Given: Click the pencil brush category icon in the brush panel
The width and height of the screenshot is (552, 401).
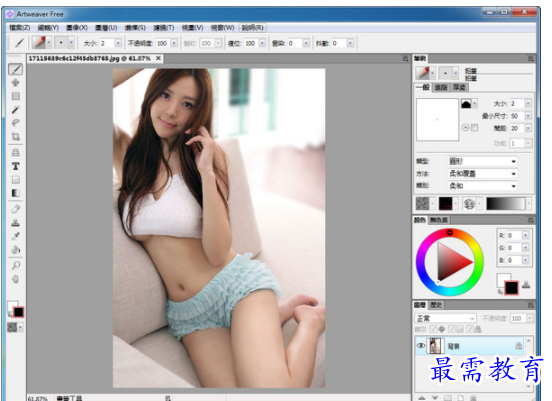Looking at the screenshot, I should (422, 73).
